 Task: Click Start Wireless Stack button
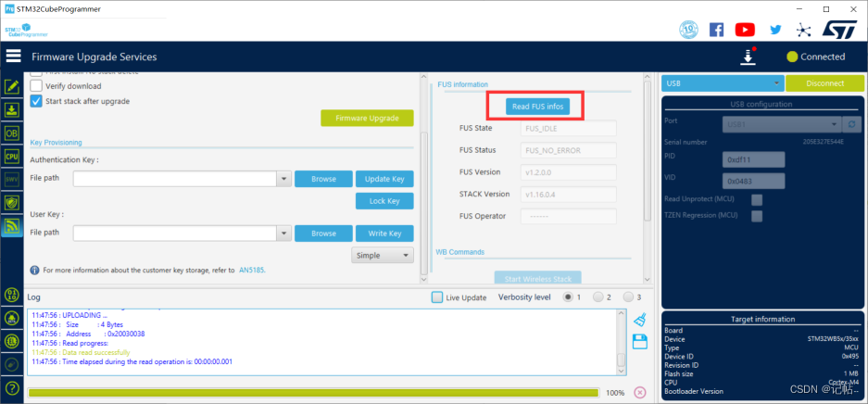[537, 278]
